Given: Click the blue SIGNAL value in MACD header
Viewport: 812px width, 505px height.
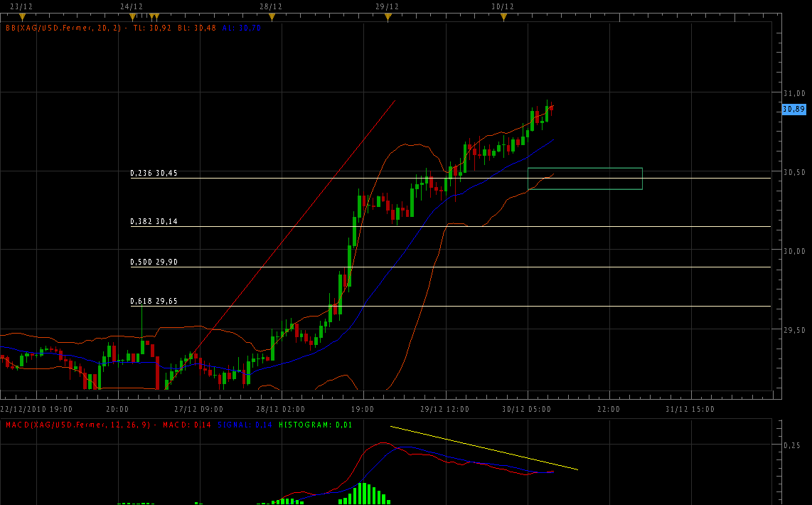Looking at the screenshot, I should pyautogui.click(x=254, y=425).
